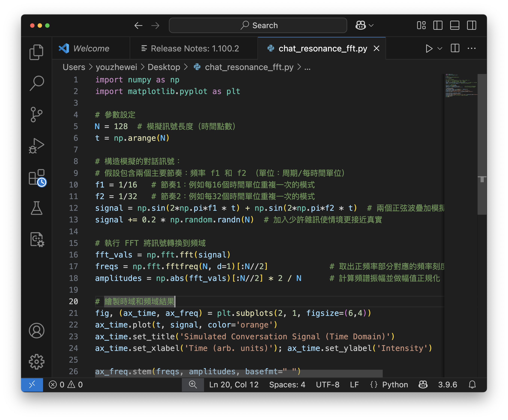508x420 pixels.
Task: Open the Run and Debug view
Action: [x=36, y=146]
